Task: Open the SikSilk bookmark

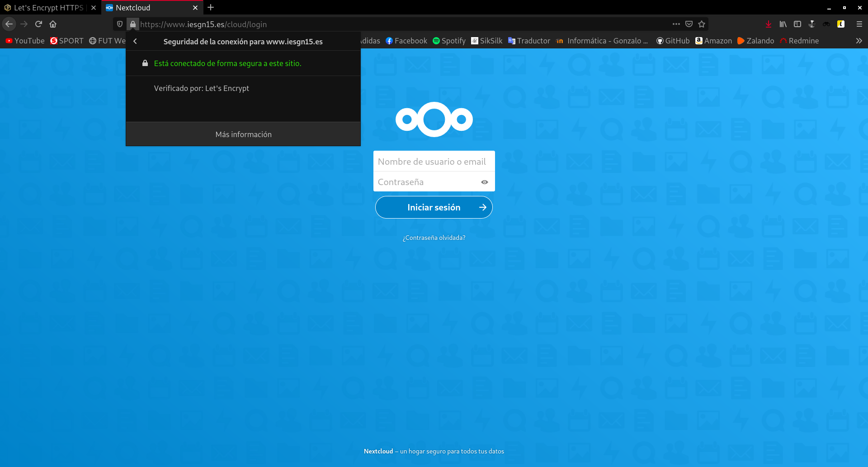Action: pos(486,41)
